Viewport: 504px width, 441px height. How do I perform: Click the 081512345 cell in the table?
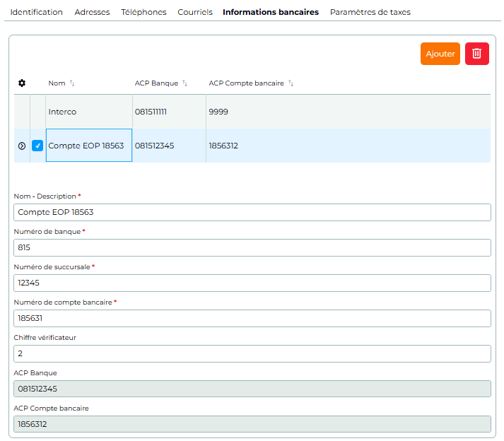(x=169, y=146)
